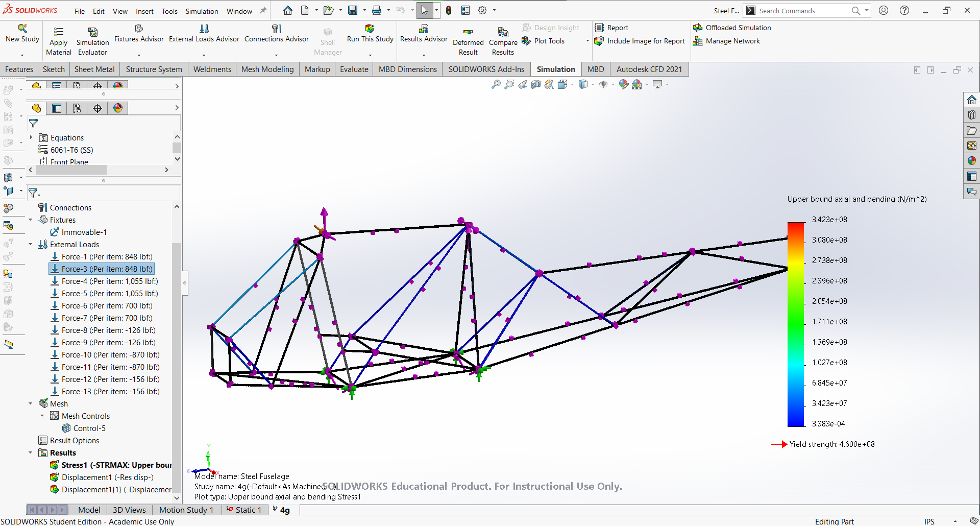
Task: Toggle the Deformed Result view
Action: point(468,42)
